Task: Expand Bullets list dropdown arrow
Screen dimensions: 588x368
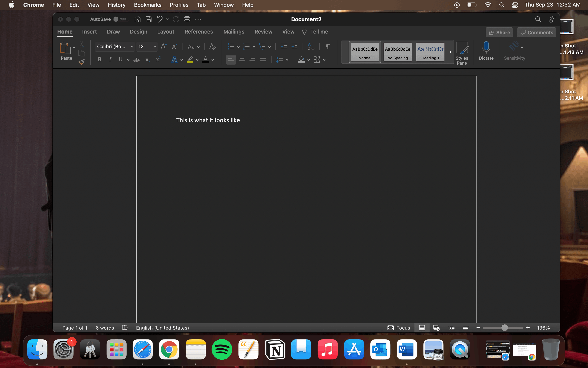Action: click(238, 46)
